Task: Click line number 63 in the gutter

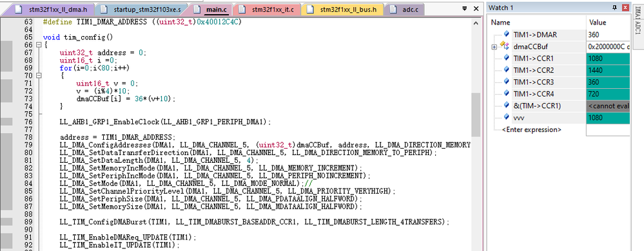Action: point(28,22)
